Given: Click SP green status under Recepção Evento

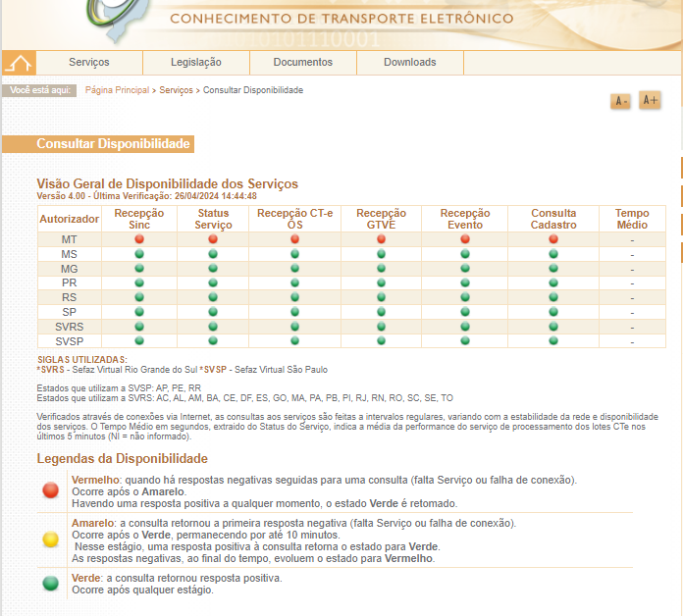Looking at the screenshot, I should click(x=465, y=312).
